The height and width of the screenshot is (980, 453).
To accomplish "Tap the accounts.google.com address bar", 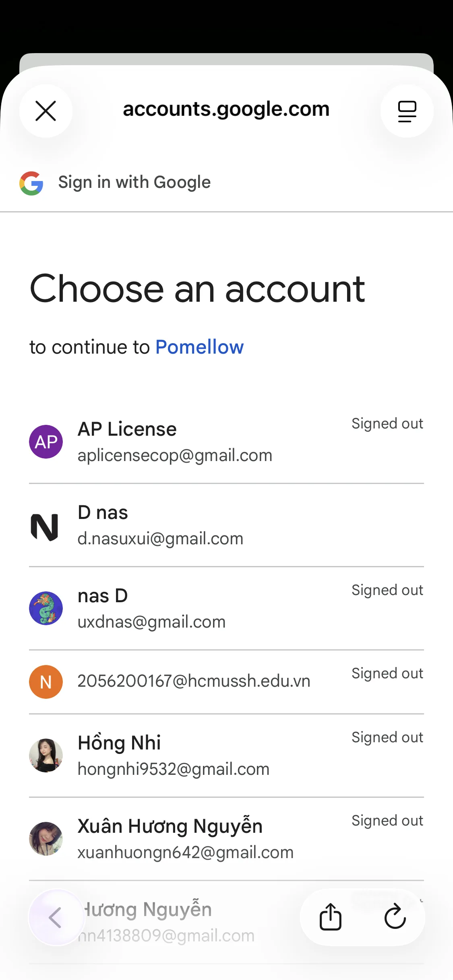I will click(x=226, y=109).
